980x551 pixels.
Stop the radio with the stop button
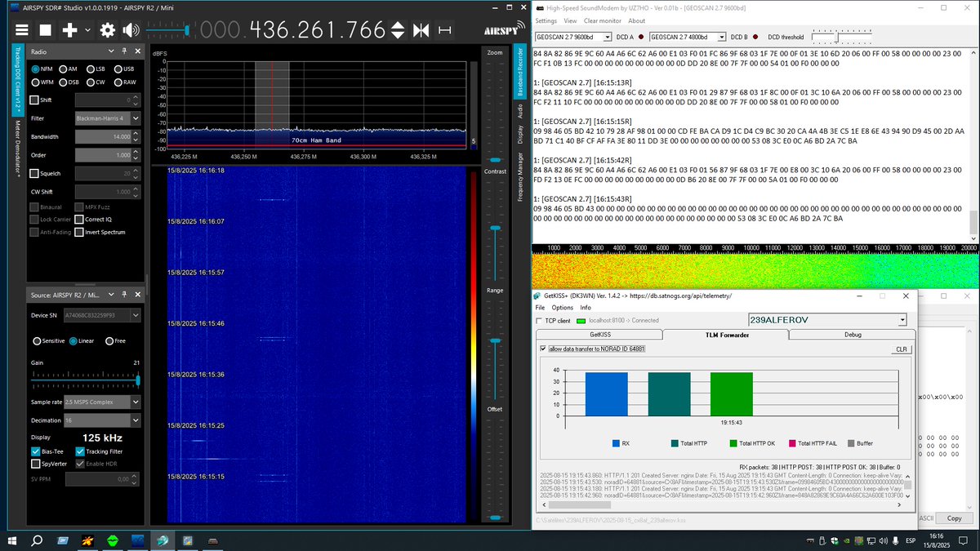pos(46,30)
